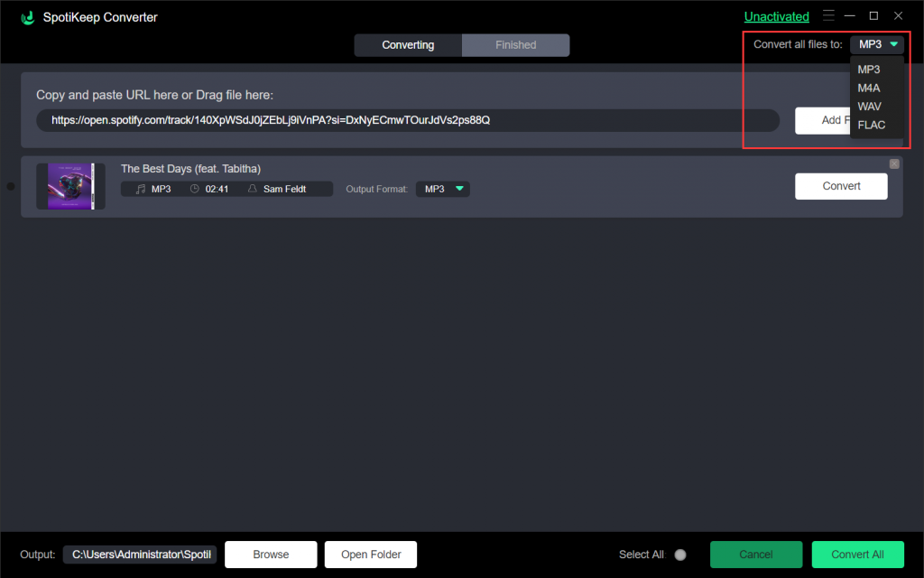Image resolution: width=924 pixels, height=578 pixels.
Task: Click the Unactivated link
Action: [776, 16]
